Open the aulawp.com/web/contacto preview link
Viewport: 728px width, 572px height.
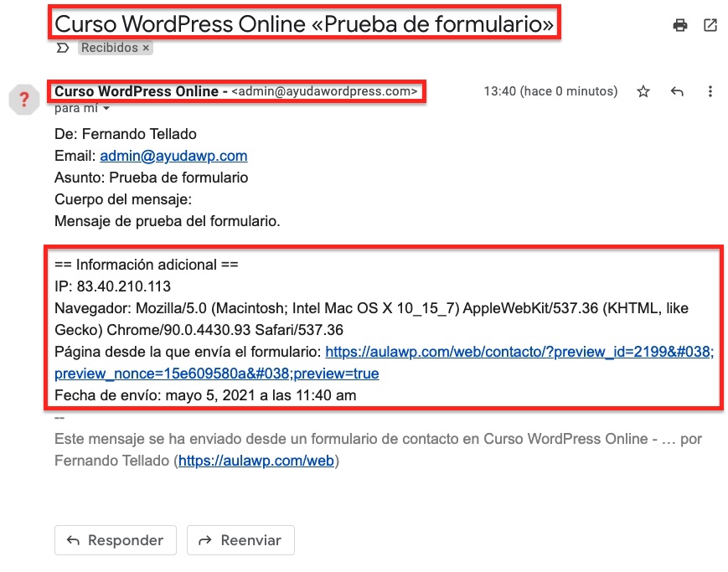pyautogui.click(x=384, y=363)
